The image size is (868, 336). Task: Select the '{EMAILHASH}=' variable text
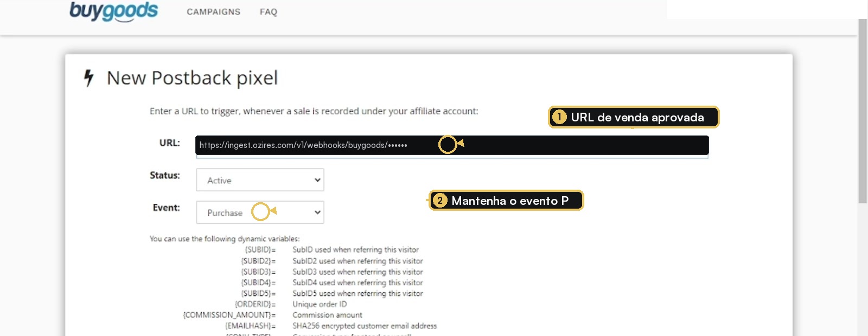coord(251,326)
